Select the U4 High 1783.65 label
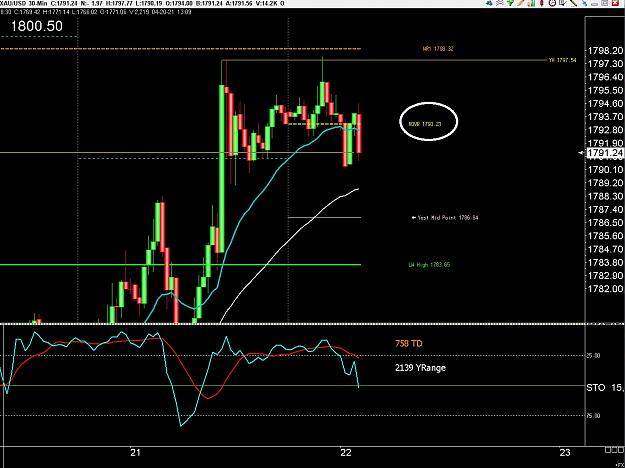The image size is (625, 468). (429, 264)
